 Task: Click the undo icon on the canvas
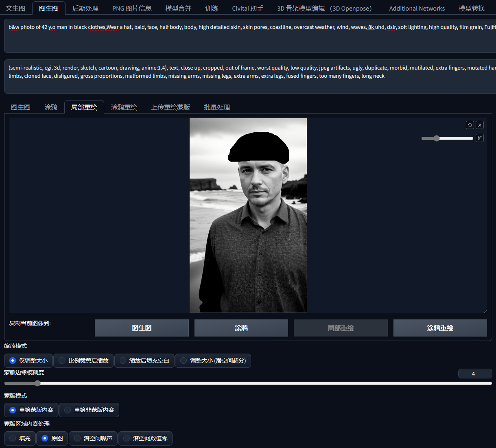[x=470, y=125]
